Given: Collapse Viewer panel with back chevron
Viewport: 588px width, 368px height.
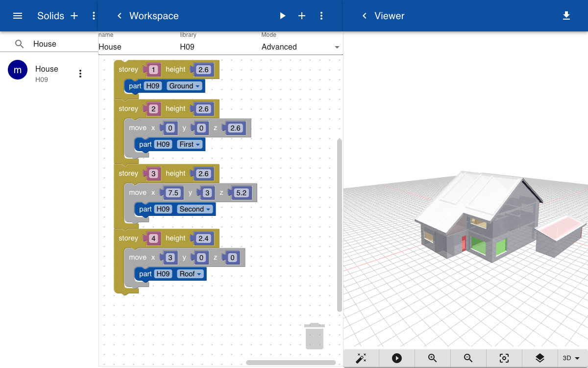Looking at the screenshot, I should (364, 16).
